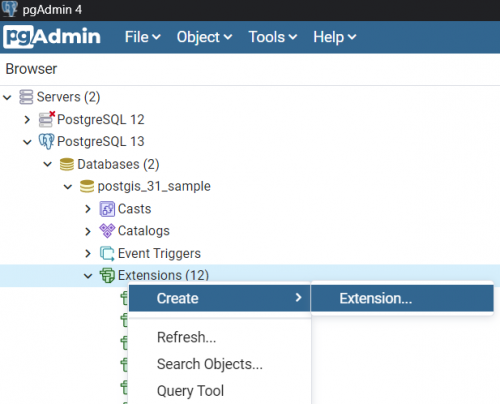Click the postgis_31_sample database icon

[87, 186]
